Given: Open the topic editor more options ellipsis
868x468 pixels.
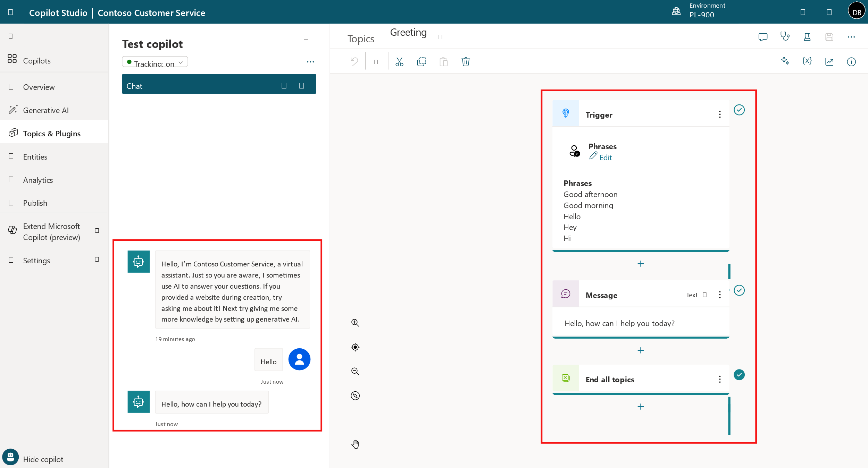Looking at the screenshot, I should point(851,37).
